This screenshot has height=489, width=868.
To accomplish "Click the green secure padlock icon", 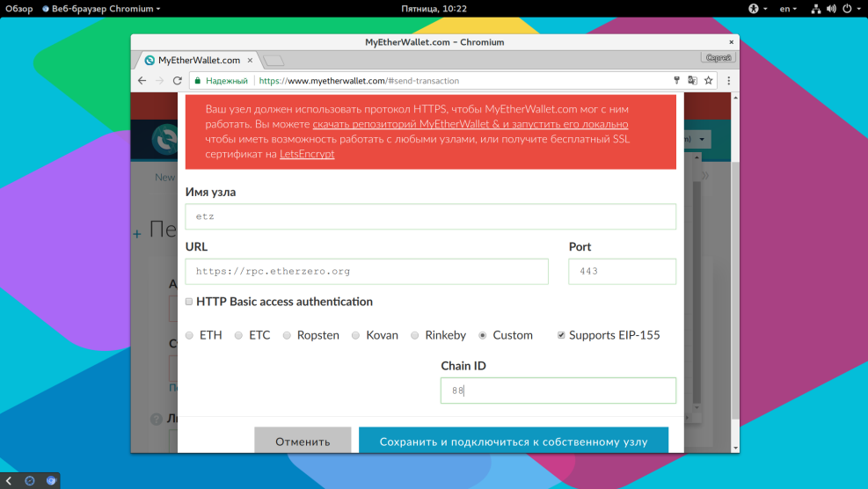I will pyautogui.click(x=198, y=80).
